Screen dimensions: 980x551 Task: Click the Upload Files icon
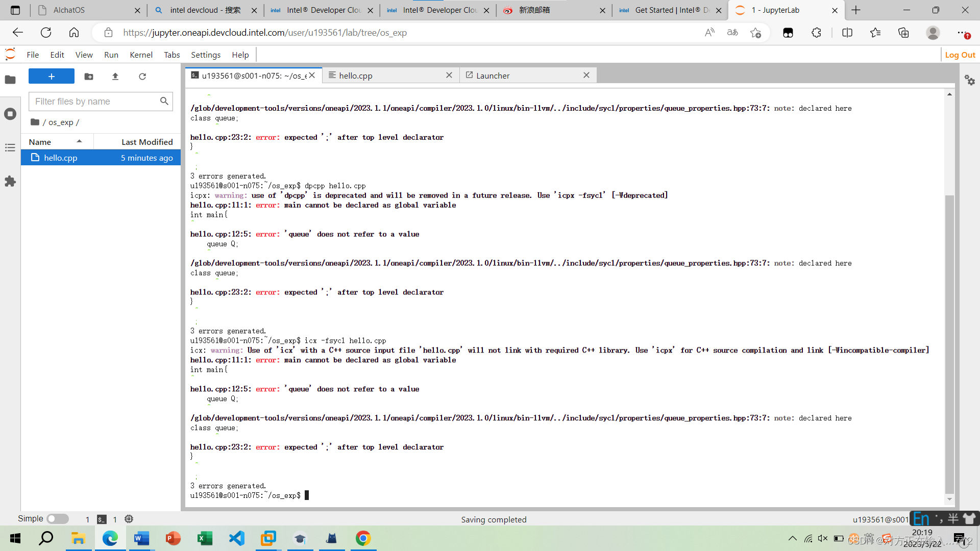pyautogui.click(x=115, y=77)
